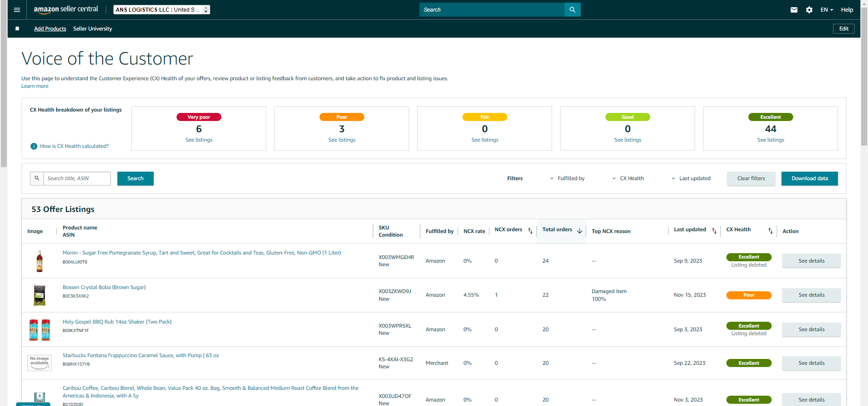Click the bookmark flag icon
Screen dimensions: 868x406
click(x=17, y=29)
